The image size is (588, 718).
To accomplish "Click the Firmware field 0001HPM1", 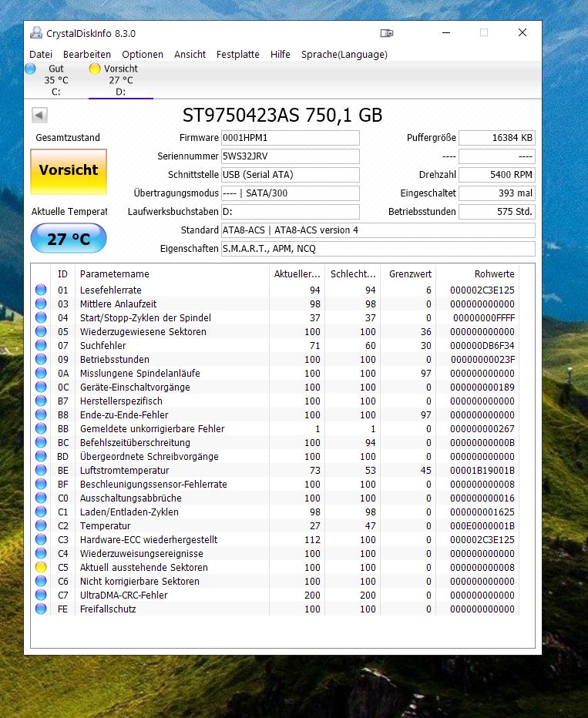I will (291, 138).
